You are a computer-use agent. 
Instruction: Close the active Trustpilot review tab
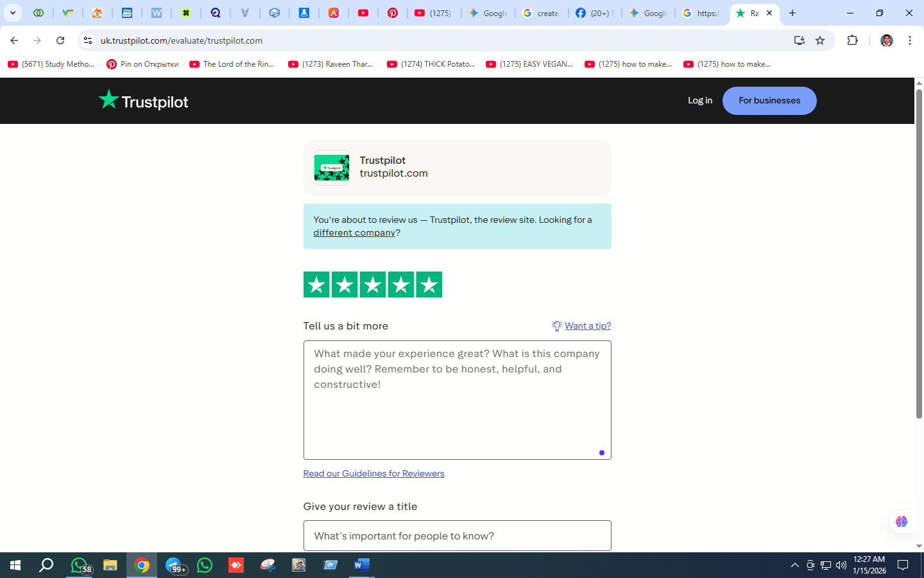coord(769,13)
